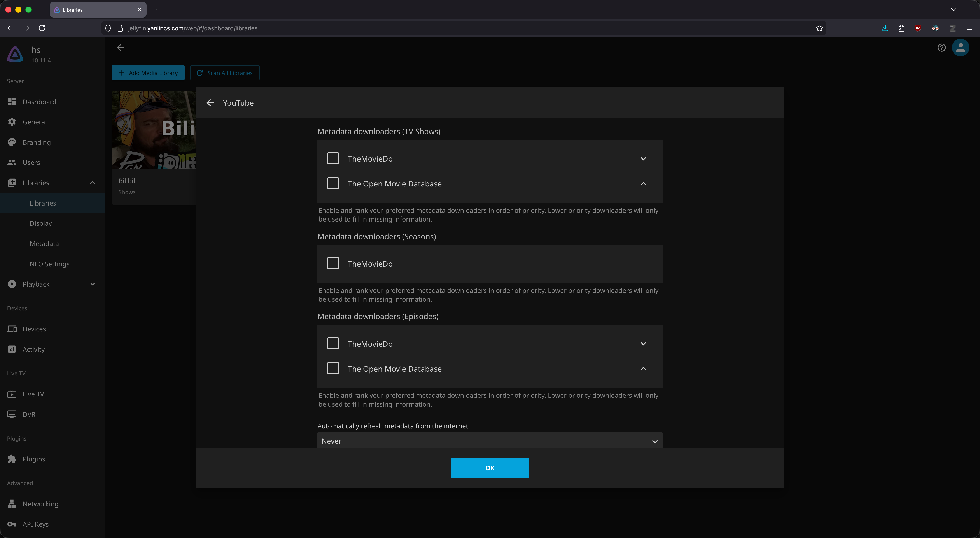
Task: Open the browser downloads icon
Action: click(885, 28)
